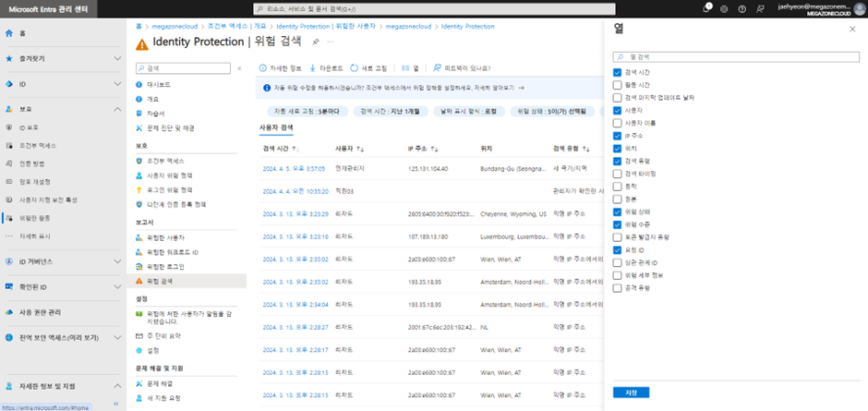This screenshot has height=411, width=868.
Task: Click the 저장 save button in columns panel
Action: tap(631, 393)
